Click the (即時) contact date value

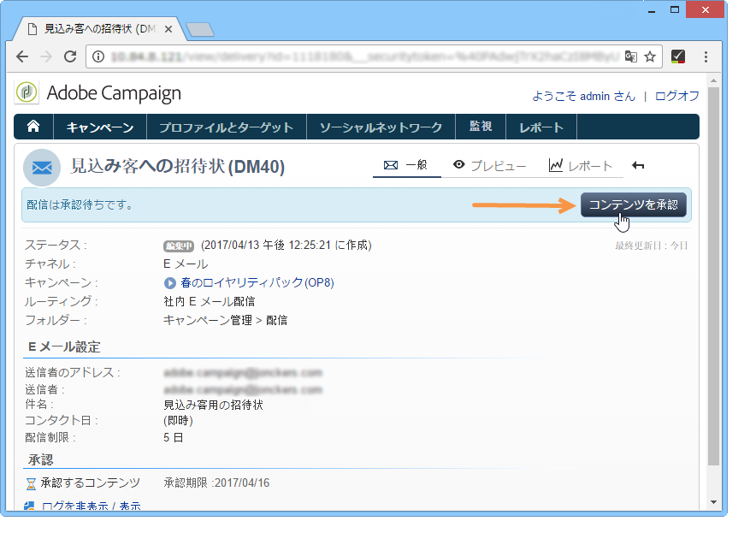click(x=179, y=421)
